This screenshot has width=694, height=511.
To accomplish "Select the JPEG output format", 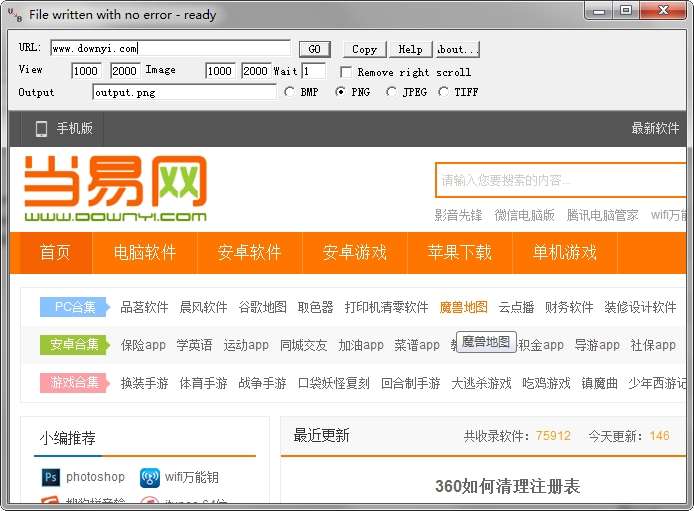I will (391, 92).
